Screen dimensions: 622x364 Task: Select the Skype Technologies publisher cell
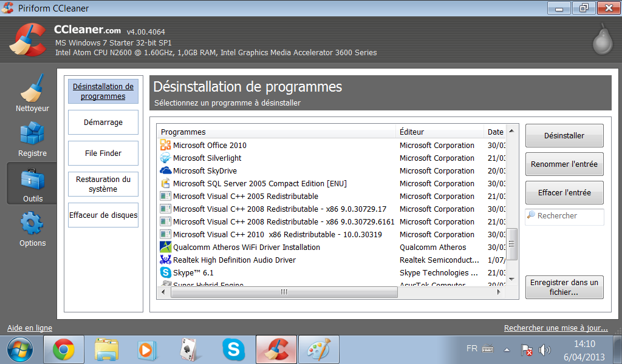(x=439, y=272)
